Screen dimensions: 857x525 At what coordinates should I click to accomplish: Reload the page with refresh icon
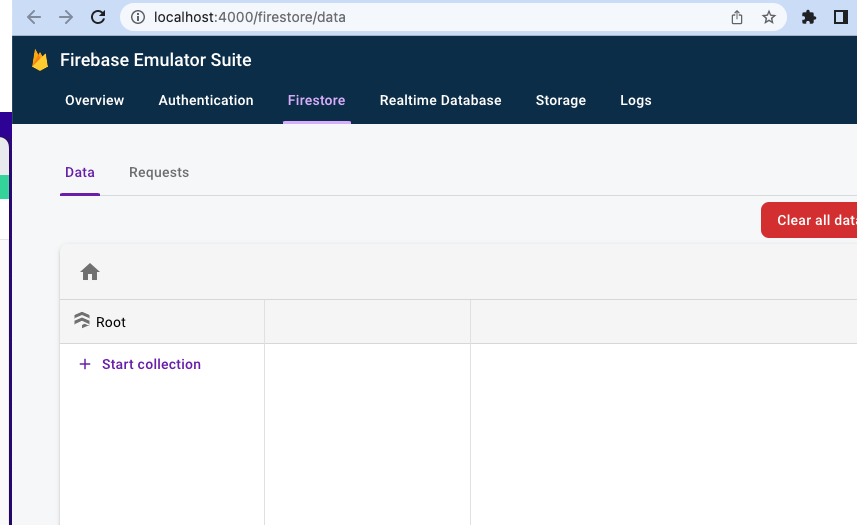[x=98, y=17]
